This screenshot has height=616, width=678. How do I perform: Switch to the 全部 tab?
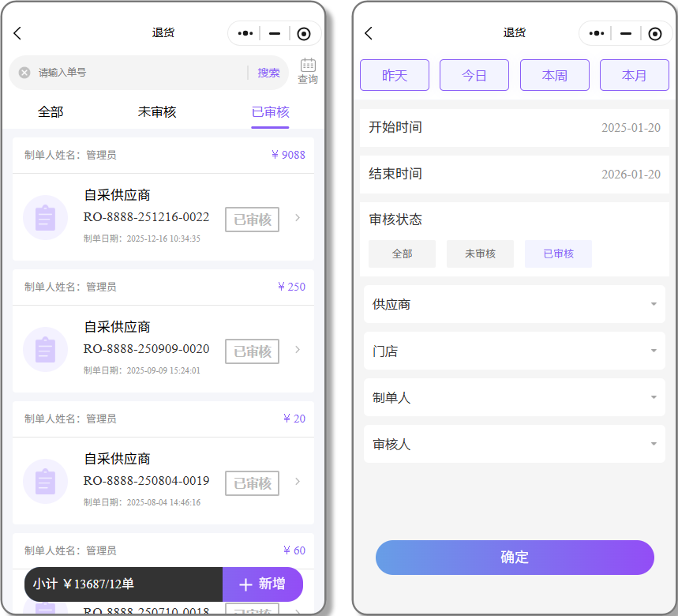coord(51,112)
